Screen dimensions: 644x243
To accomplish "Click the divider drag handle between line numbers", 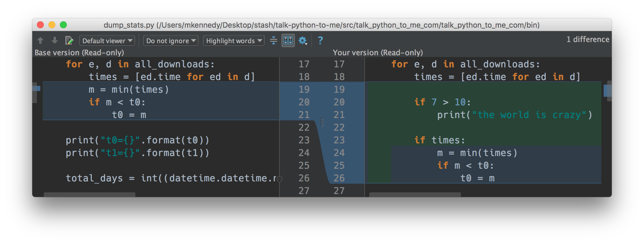I will 322,122.
